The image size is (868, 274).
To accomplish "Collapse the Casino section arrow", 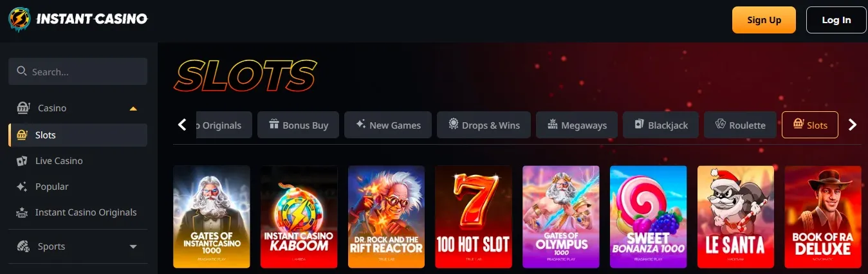I will pyautogui.click(x=133, y=108).
